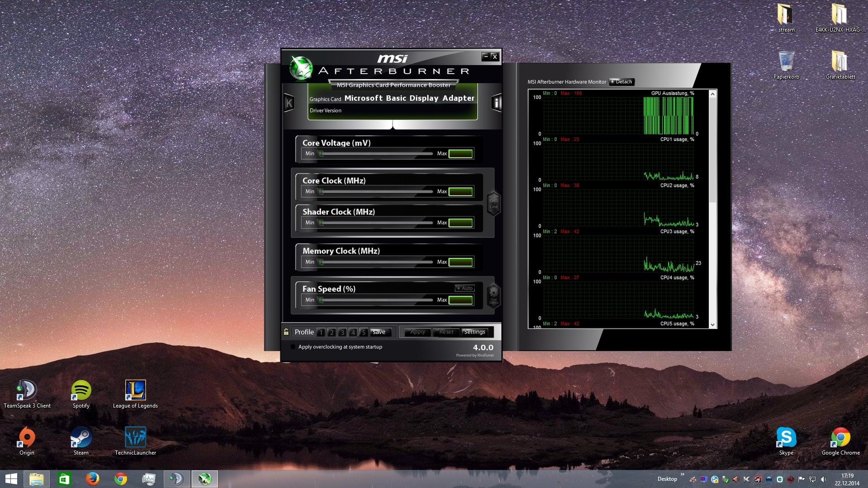The height and width of the screenshot is (488, 868).
Task: Open the taskbar clock and date
Action: tap(847, 479)
